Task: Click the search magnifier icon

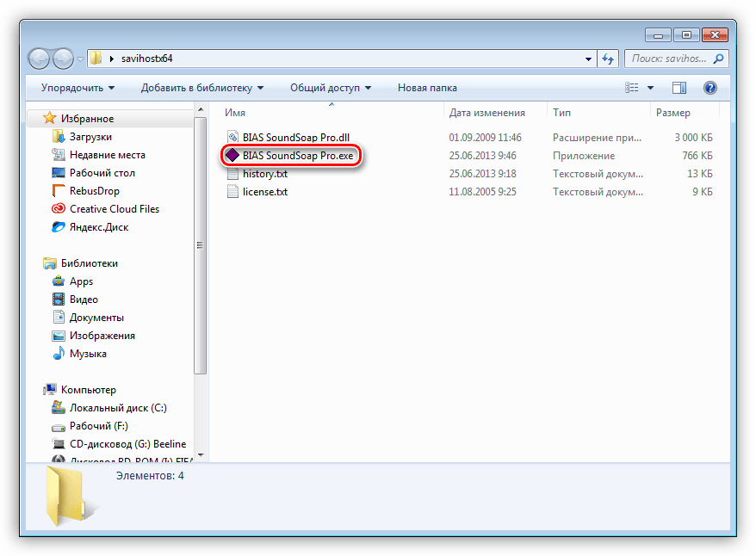Action: [x=718, y=59]
